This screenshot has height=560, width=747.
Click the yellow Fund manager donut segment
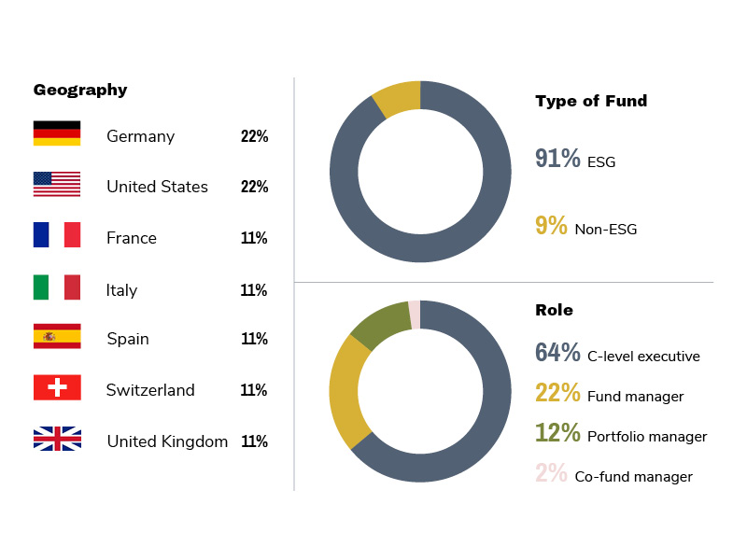point(347,392)
